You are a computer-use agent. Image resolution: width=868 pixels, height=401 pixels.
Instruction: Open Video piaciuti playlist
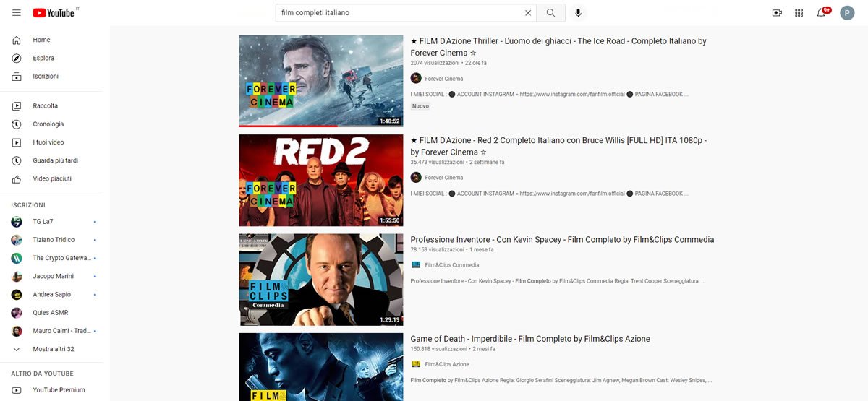point(52,178)
